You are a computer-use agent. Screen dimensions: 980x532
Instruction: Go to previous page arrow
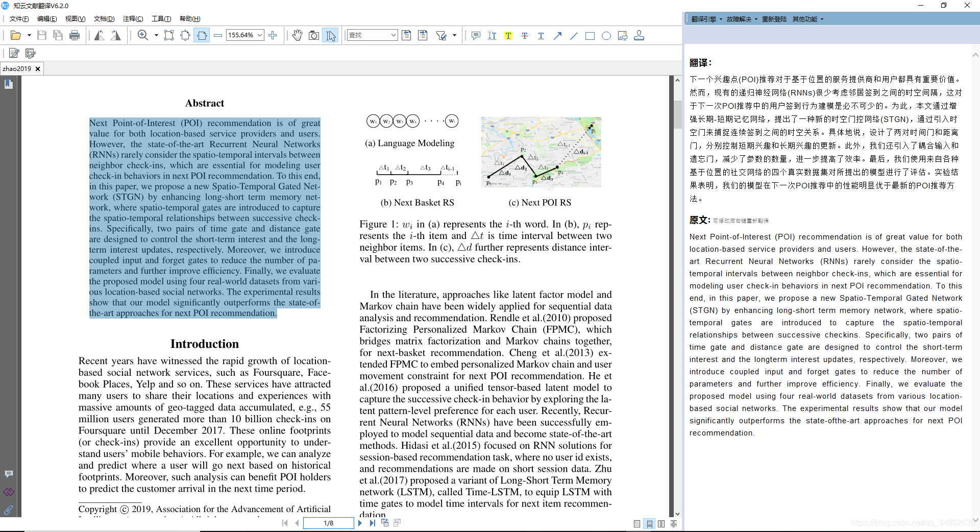[297, 523]
